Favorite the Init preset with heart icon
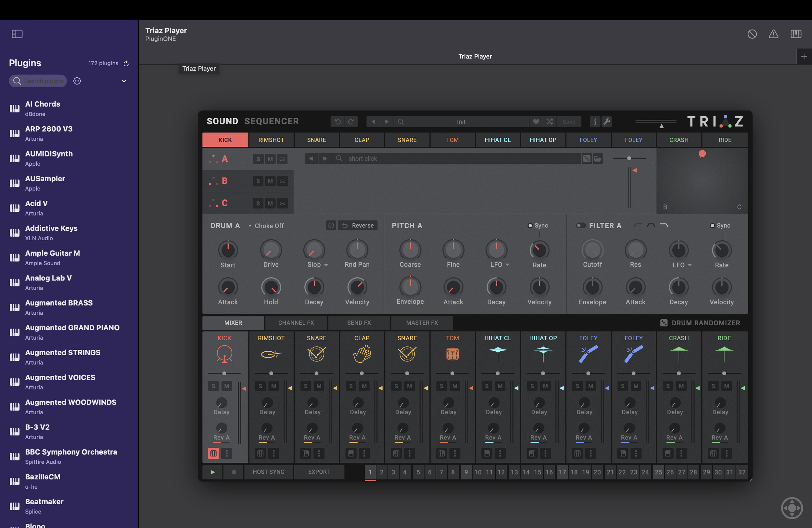The image size is (812, 528). click(536, 122)
